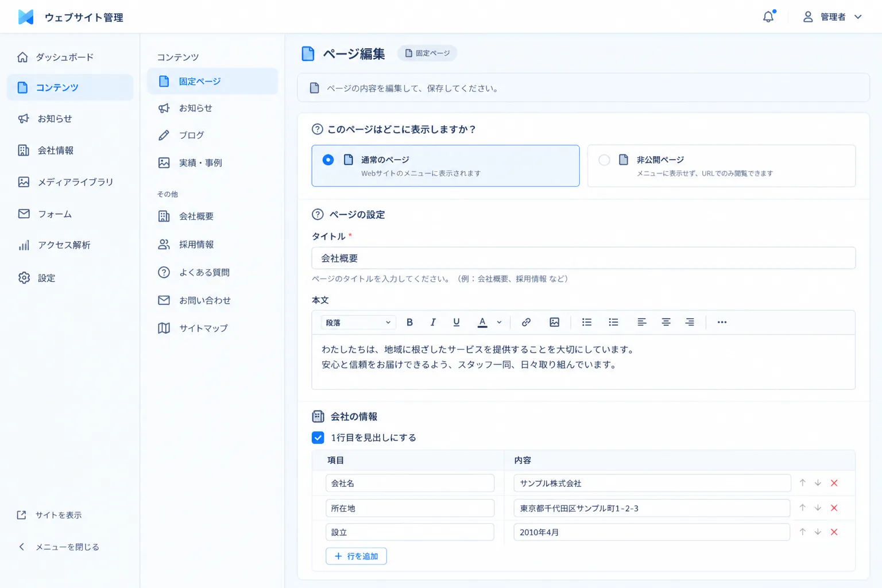882x588 pixels.
Task: Click the help icon beside ページの設定
Action: 318,215
